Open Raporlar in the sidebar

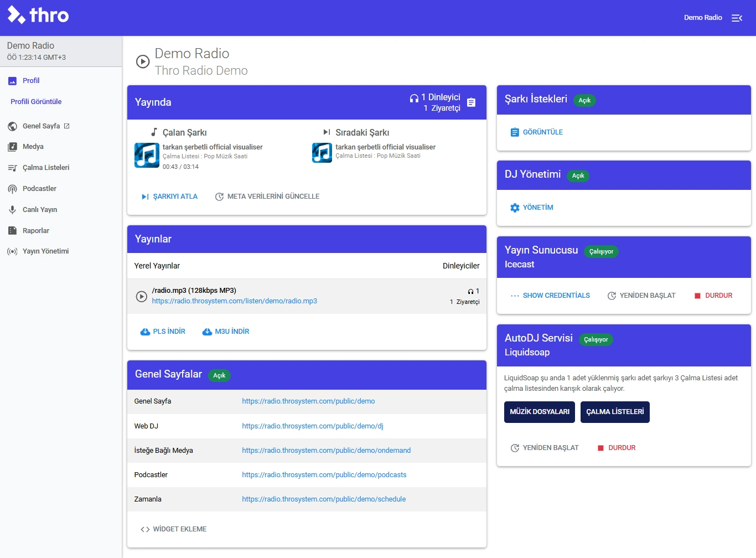[x=61, y=231]
